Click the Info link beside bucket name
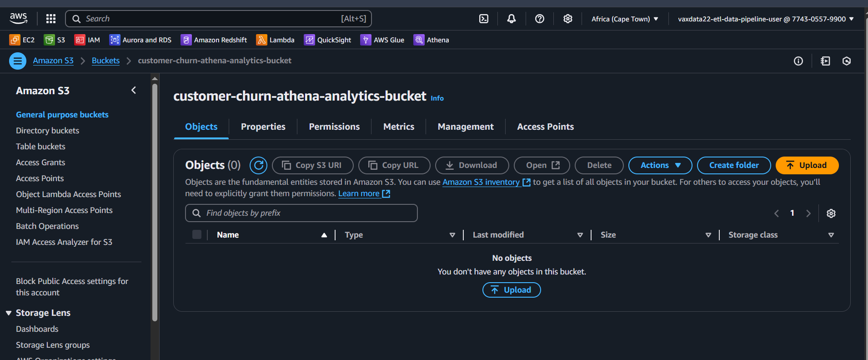Viewport: 868px width, 360px height. [437, 98]
